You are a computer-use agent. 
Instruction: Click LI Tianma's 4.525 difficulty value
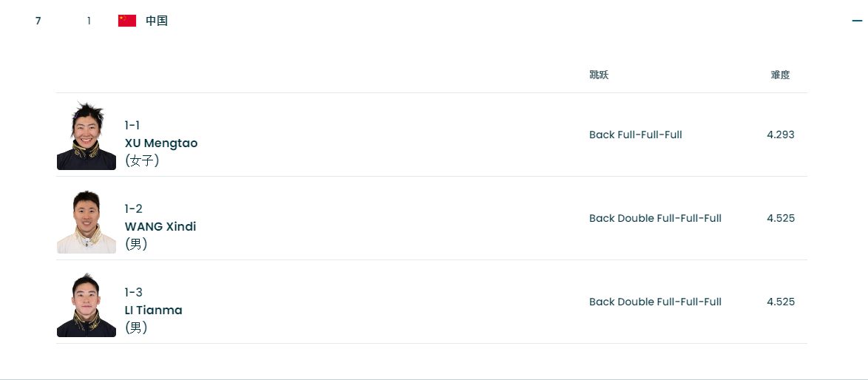[781, 302]
